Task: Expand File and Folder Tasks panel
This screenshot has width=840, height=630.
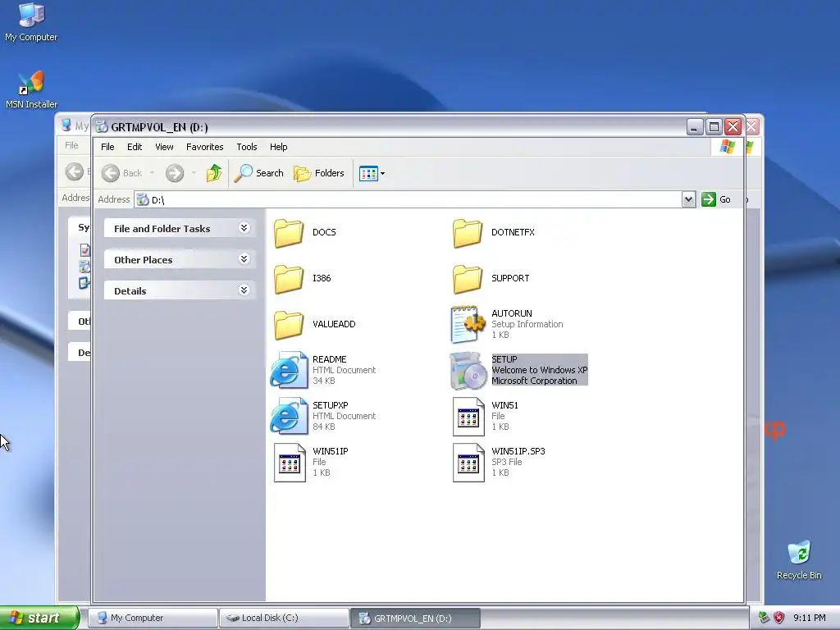Action: click(x=244, y=228)
